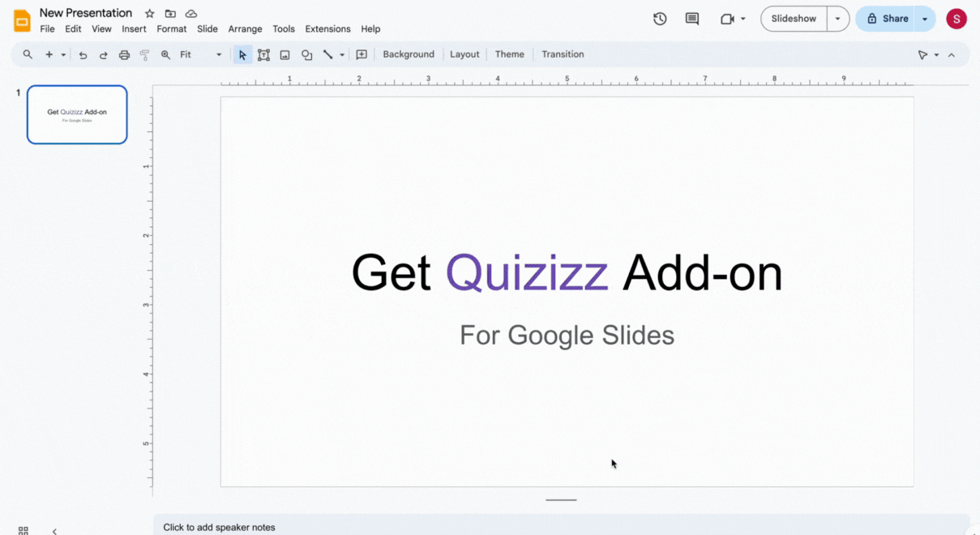Select slide 1 thumbnail in filmstrip
Viewport: 980px width, 535px height.
(77, 114)
